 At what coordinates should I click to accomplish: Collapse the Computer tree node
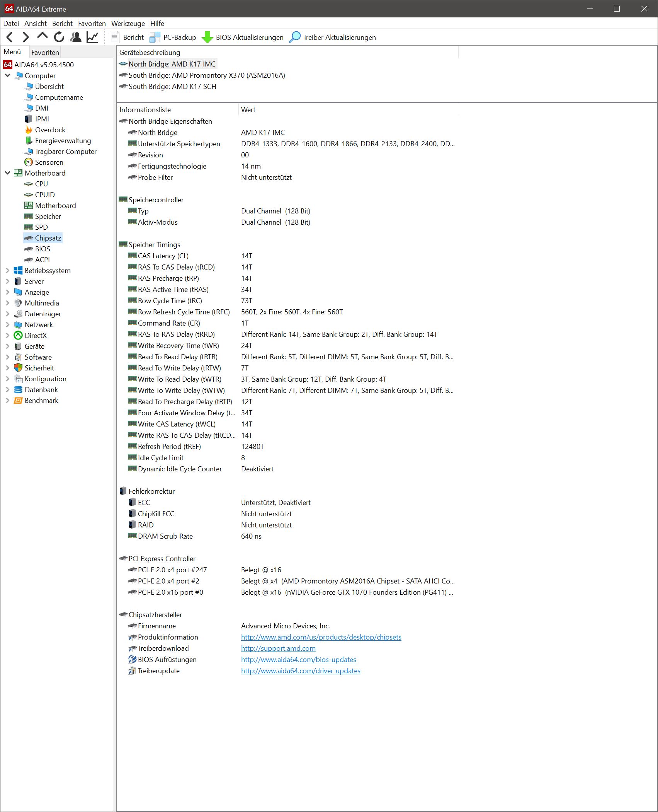(7, 75)
